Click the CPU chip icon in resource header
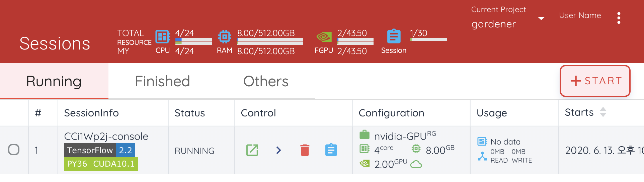 163,36
